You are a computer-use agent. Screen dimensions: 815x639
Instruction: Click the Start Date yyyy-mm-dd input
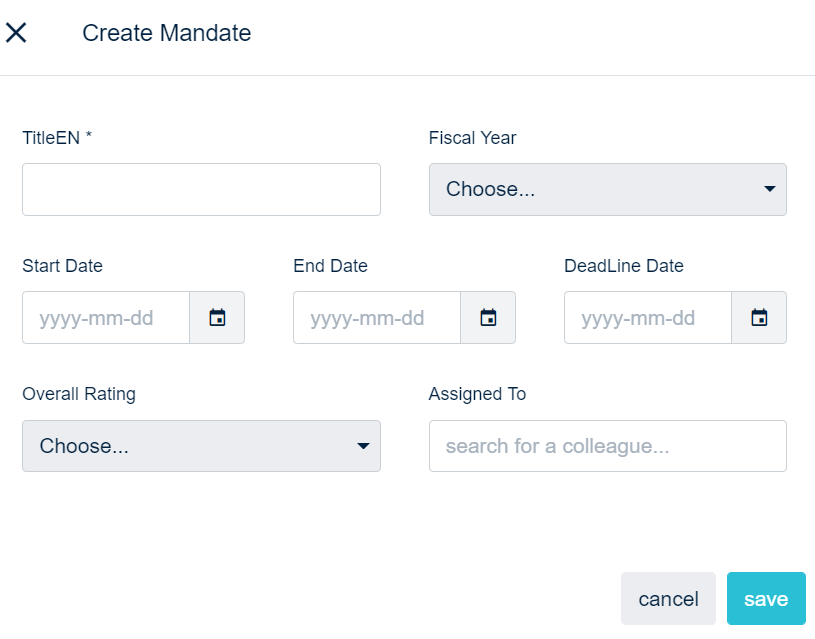[106, 318]
